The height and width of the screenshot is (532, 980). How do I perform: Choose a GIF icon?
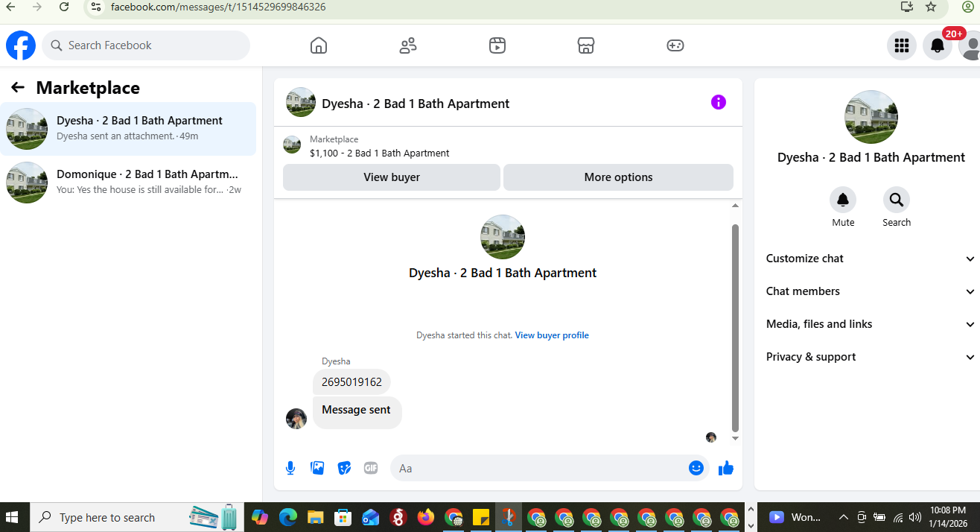pyautogui.click(x=371, y=468)
